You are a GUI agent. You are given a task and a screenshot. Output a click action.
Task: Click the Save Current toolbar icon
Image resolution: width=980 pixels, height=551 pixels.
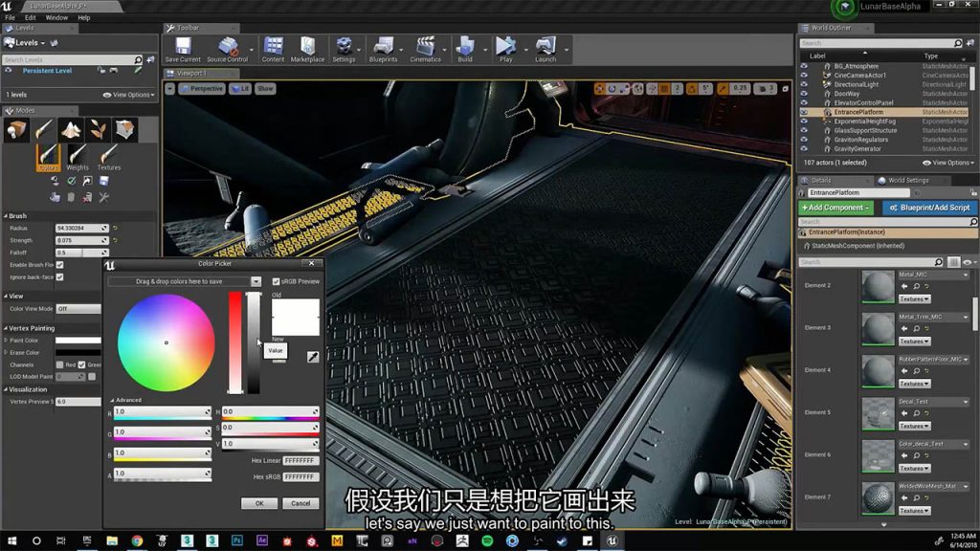click(183, 48)
